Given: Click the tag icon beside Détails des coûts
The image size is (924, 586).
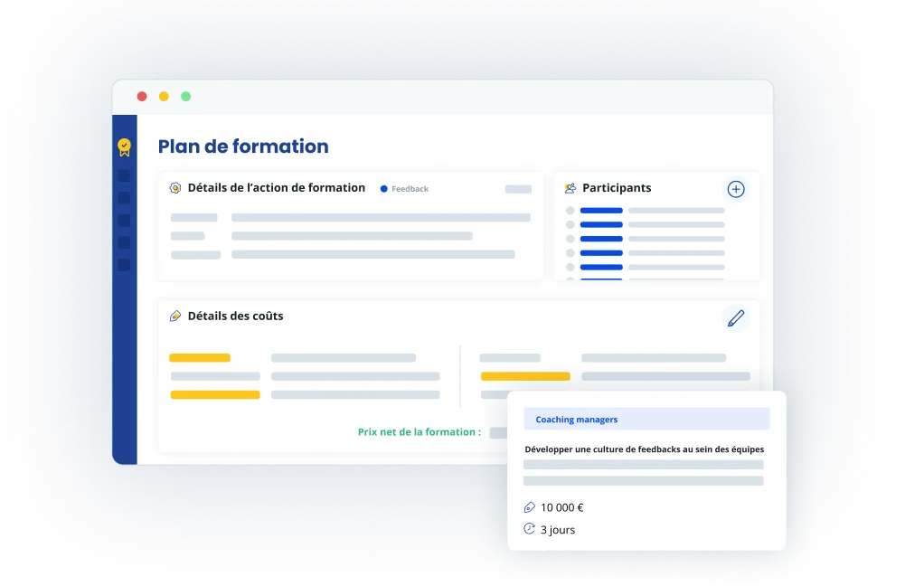Looking at the screenshot, I should pos(175,316).
